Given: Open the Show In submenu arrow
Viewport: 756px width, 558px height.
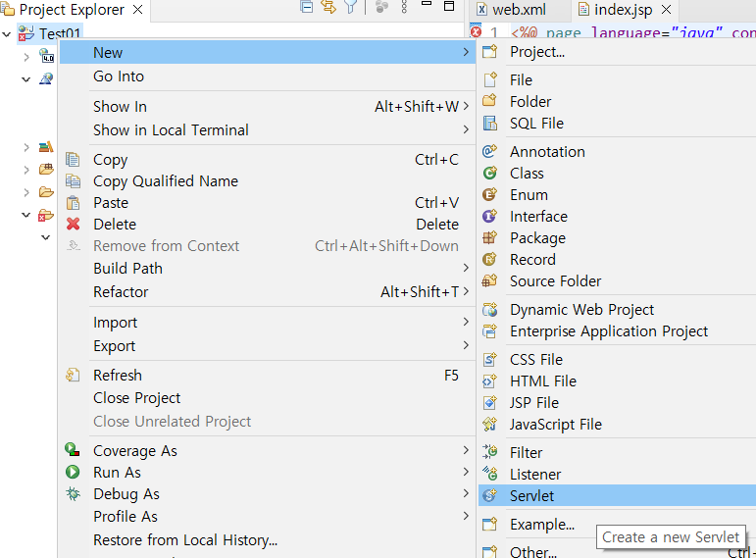Looking at the screenshot, I should click(x=465, y=106).
